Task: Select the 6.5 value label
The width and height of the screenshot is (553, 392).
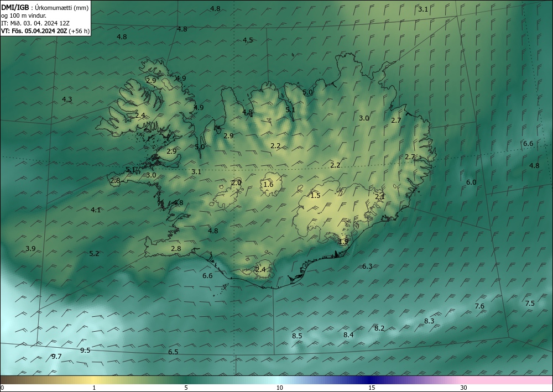Action: [x=173, y=352]
